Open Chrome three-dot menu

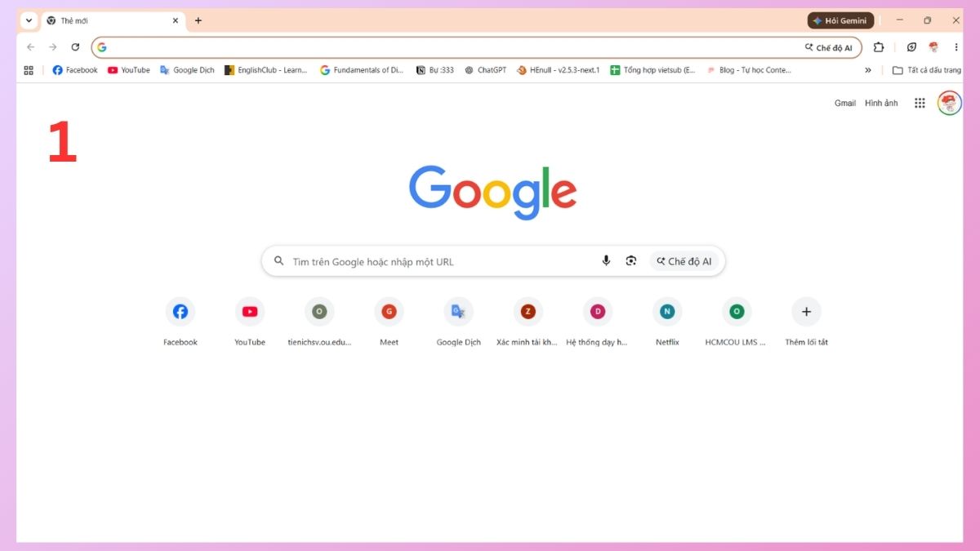coord(955,47)
